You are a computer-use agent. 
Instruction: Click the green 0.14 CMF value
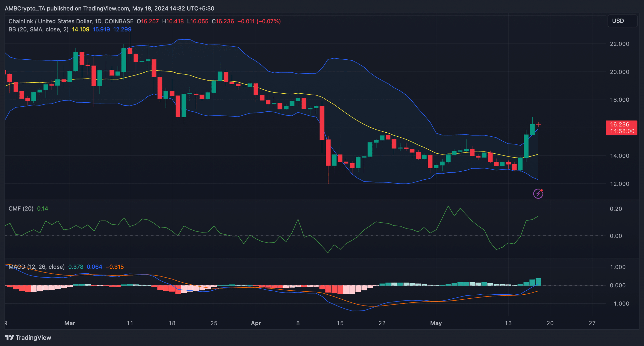tap(43, 209)
